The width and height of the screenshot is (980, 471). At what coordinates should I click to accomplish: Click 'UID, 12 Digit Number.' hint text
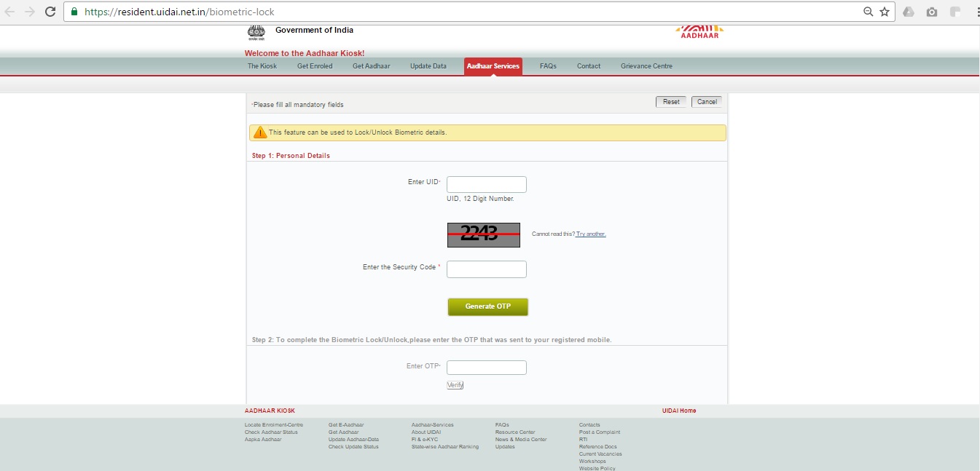[x=480, y=199]
